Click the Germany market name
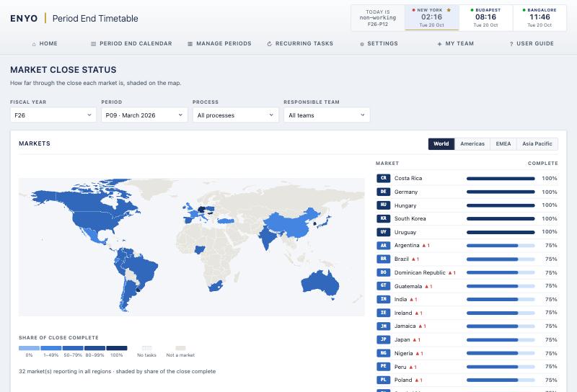This screenshot has height=392, width=577. 406,192
